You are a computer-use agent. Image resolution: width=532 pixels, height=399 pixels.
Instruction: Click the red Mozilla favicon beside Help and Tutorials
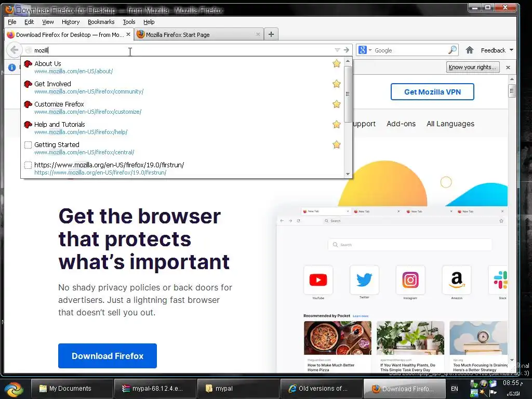coord(28,125)
